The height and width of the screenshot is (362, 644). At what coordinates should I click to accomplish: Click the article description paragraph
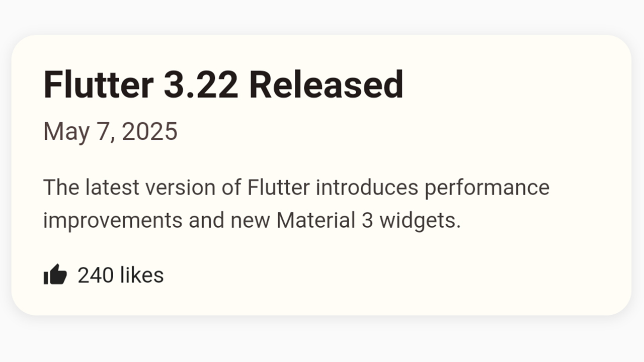[x=296, y=204]
